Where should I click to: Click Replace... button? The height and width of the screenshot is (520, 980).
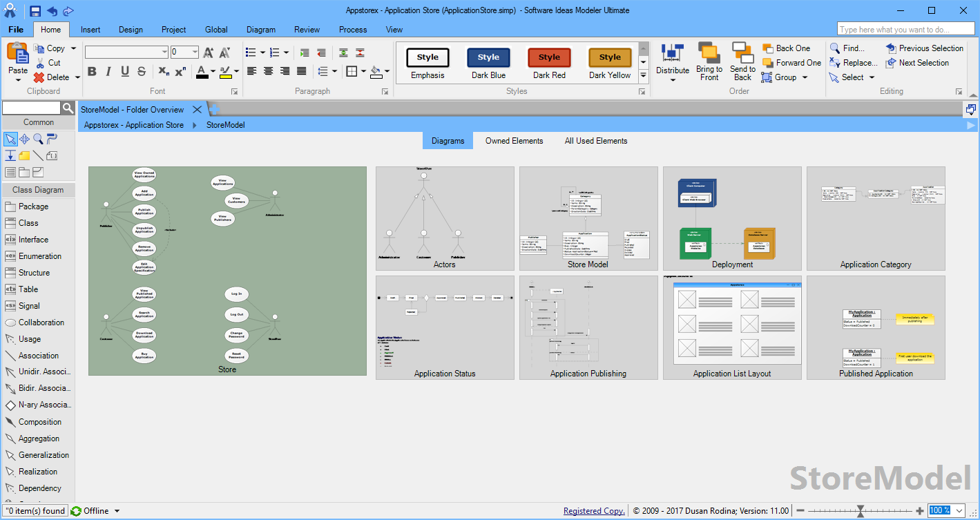click(854, 63)
